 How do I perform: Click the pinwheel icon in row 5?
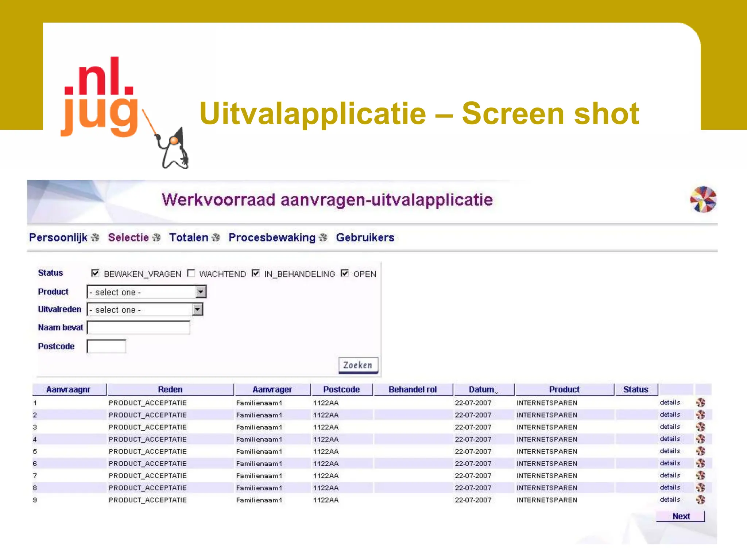tap(700, 451)
